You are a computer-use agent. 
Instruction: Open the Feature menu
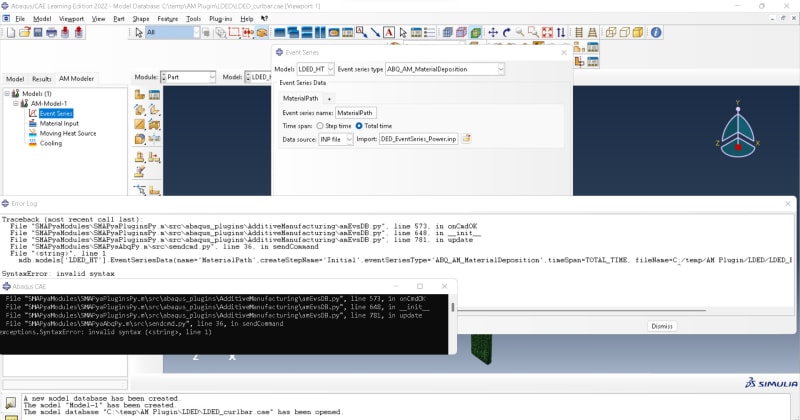[x=167, y=19]
